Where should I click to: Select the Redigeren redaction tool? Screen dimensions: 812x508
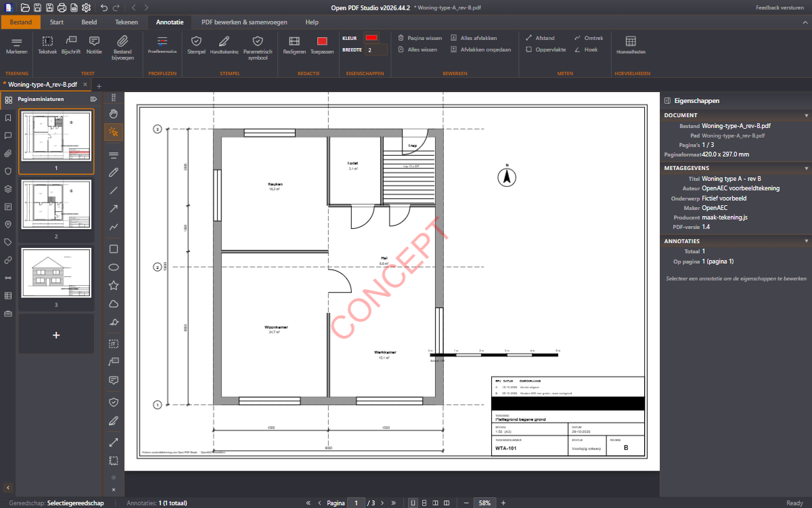pos(294,46)
